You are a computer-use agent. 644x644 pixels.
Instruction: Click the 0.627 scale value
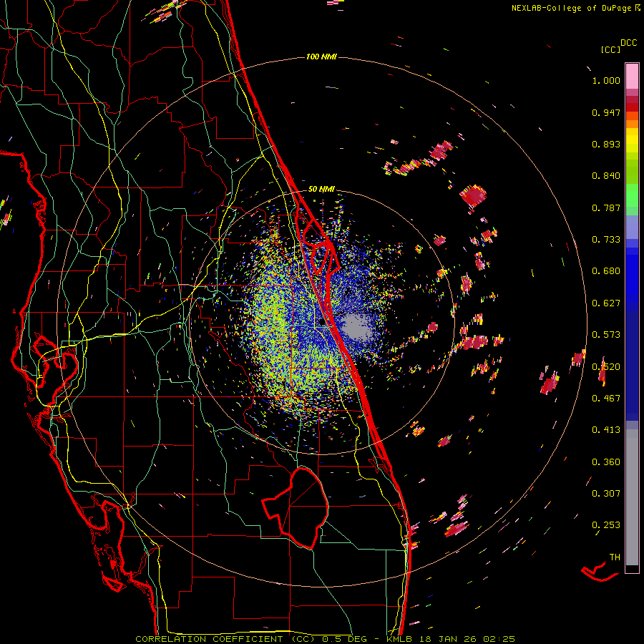(606, 303)
